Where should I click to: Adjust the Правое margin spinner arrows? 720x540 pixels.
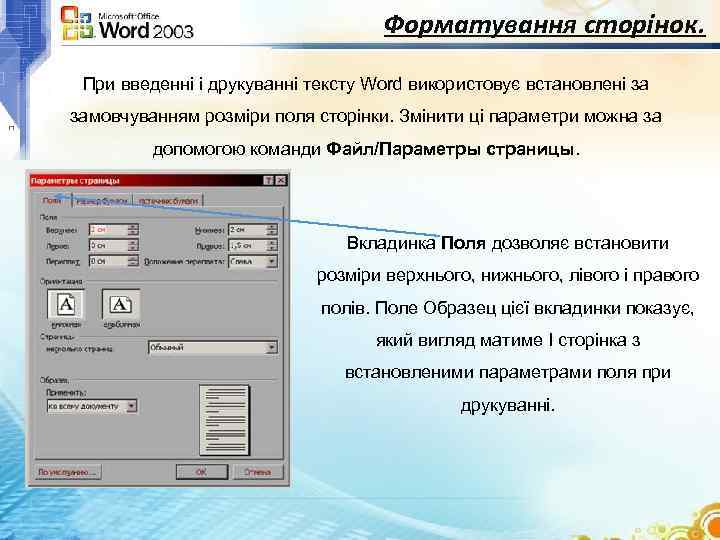coord(272,246)
